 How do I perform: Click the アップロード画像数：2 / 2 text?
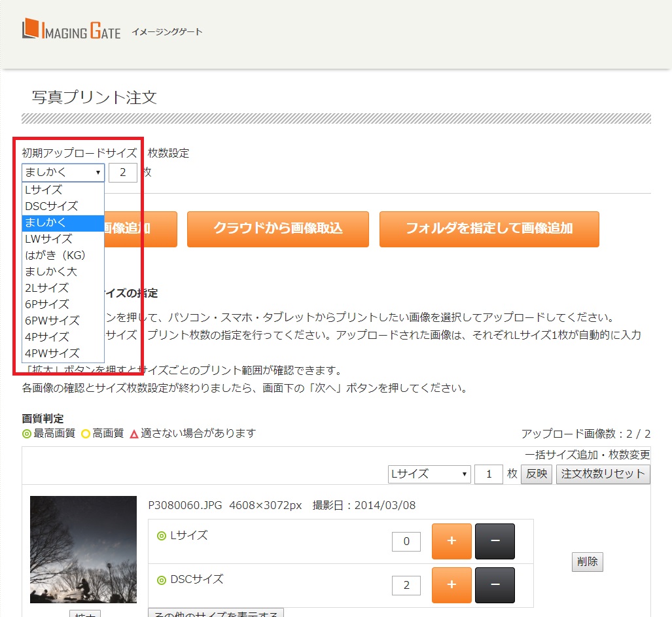[586, 434]
